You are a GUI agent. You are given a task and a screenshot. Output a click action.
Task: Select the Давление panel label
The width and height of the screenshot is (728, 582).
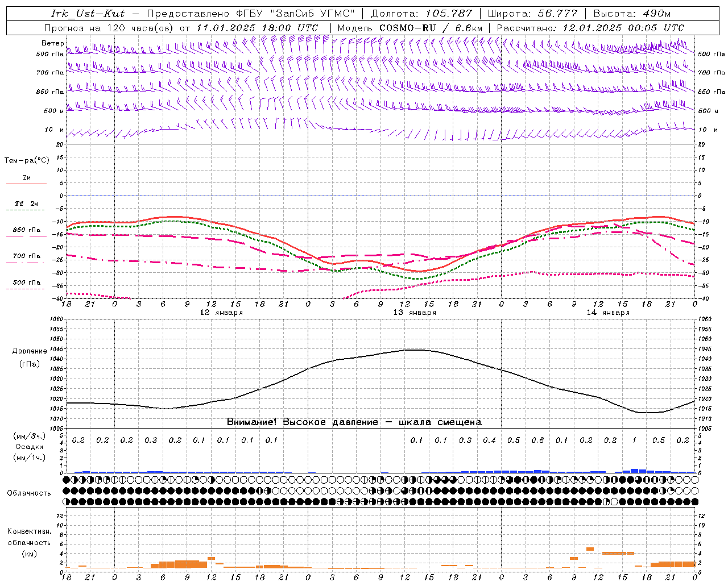[x=30, y=351]
